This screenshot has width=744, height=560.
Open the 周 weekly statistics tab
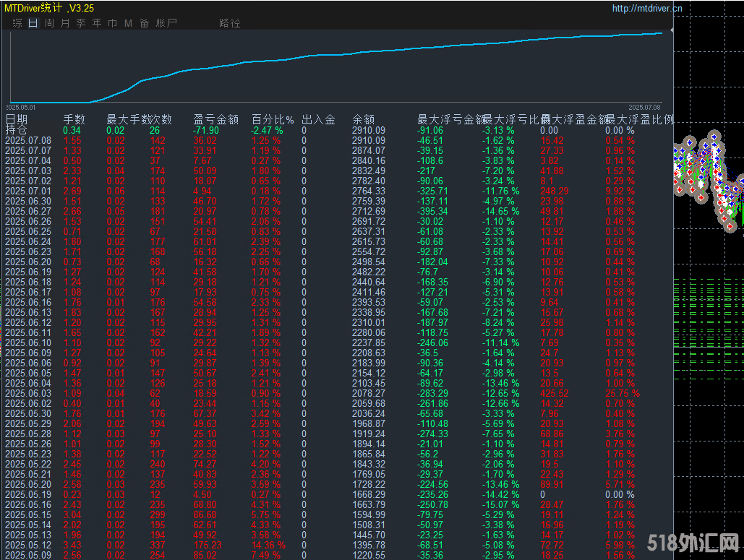(49, 22)
